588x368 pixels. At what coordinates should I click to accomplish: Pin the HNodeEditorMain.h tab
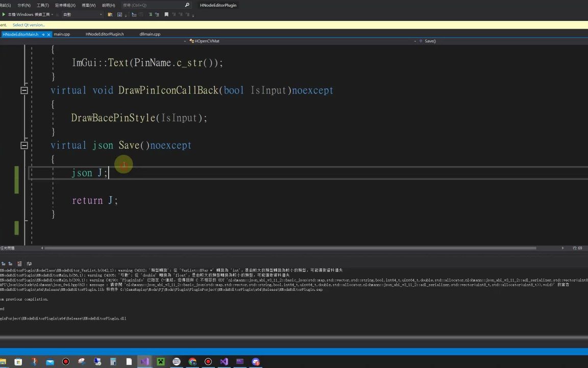point(43,34)
